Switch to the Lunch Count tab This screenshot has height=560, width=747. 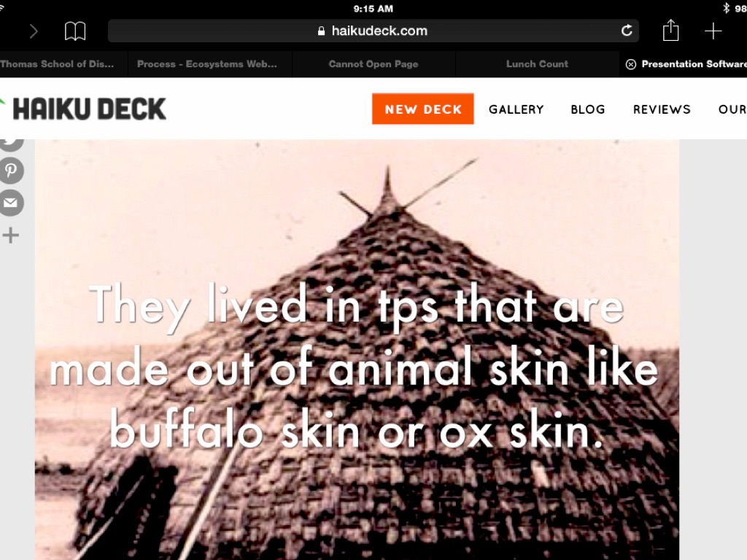point(537,64)
